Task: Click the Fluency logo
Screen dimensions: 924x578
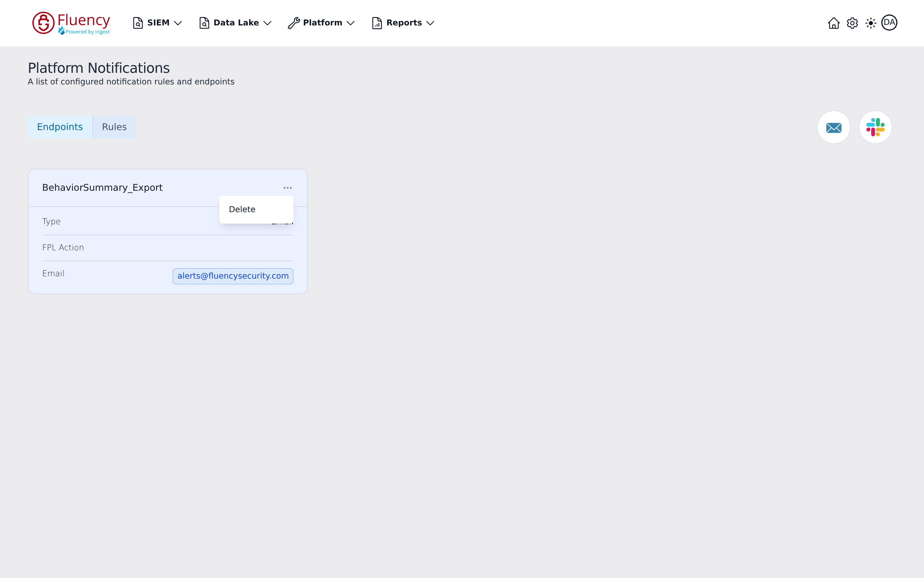Action: tap(71, 23)
